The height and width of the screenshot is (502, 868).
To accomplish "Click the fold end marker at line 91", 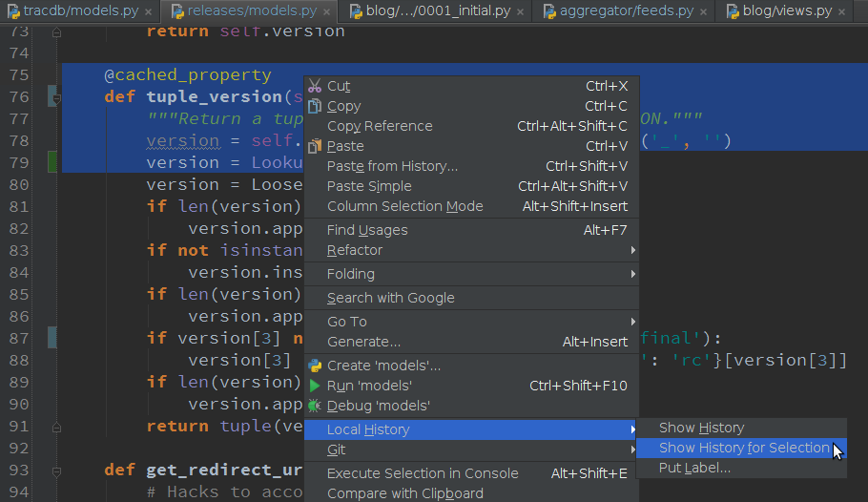I will [56, 428].
